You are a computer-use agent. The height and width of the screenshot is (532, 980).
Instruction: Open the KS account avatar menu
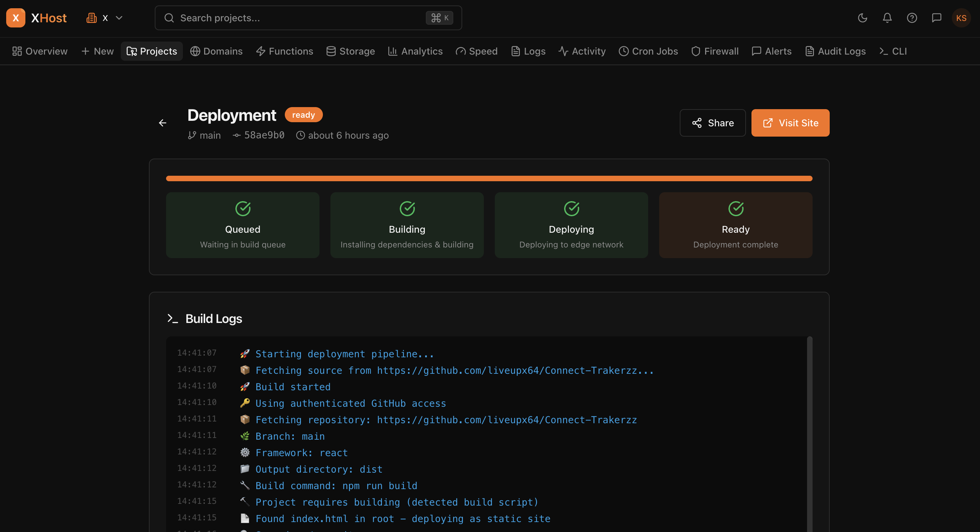[x=961, y=18]
